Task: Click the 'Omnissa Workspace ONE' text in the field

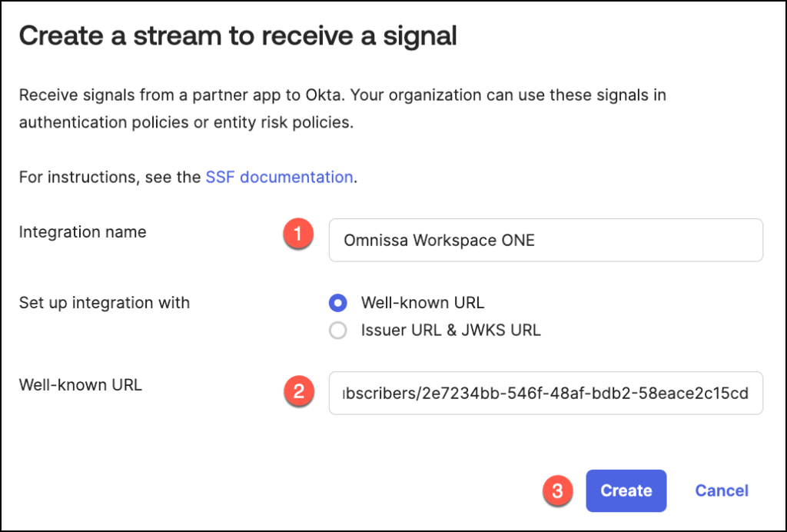Action: point(439,240)
